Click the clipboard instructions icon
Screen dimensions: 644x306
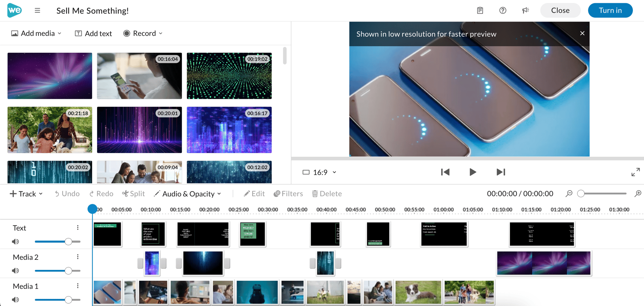click(480, 10)
